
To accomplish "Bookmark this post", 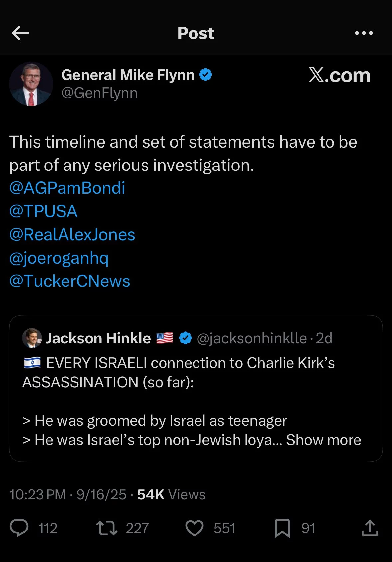I will [282, 528].
